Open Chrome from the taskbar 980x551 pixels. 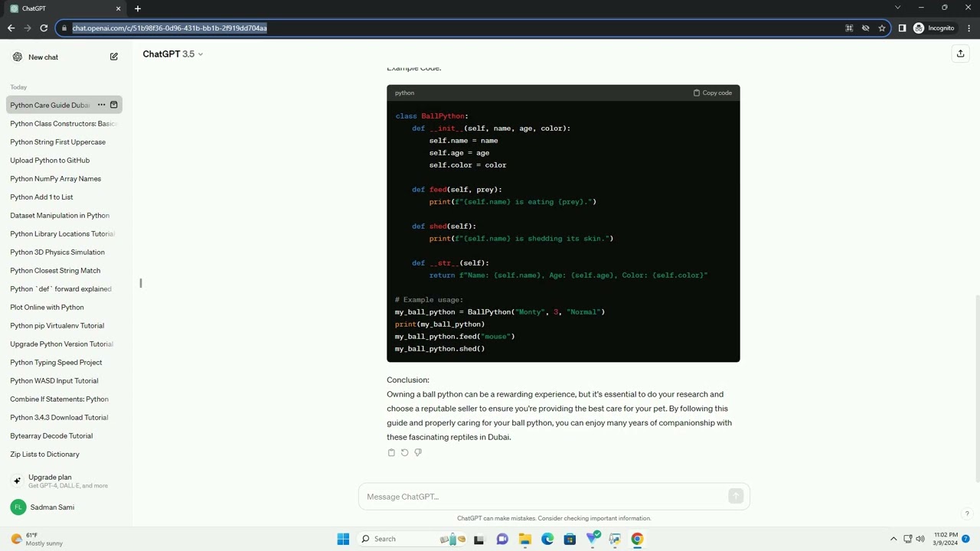pyautogui.click(x=637, y=539)
